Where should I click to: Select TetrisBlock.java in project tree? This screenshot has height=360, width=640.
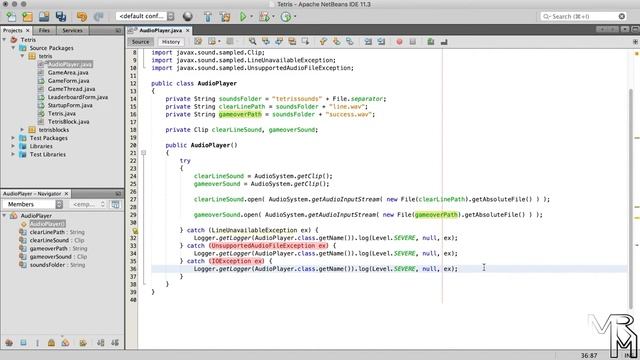pyautogui.click(x=68, y=122)
